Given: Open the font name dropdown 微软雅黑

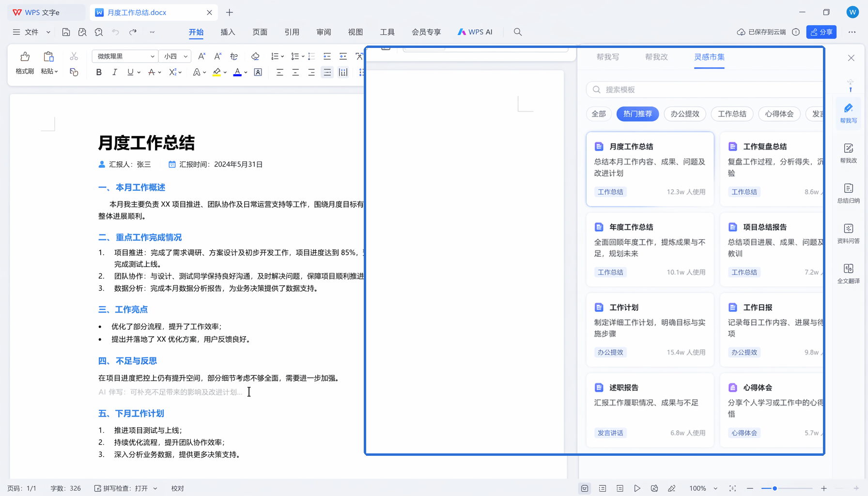Looking at the screenshot, I should [x=125, y=56].
